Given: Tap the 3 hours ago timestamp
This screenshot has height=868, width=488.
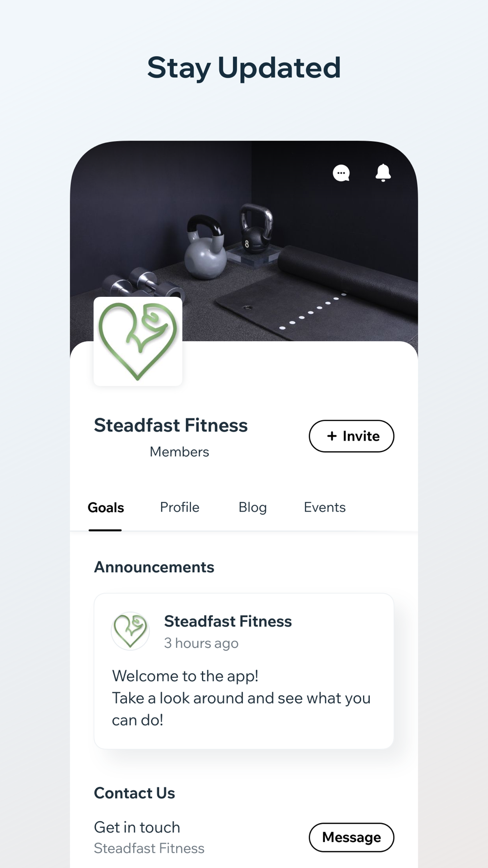Looking at the screenshot, I should 201,643.
